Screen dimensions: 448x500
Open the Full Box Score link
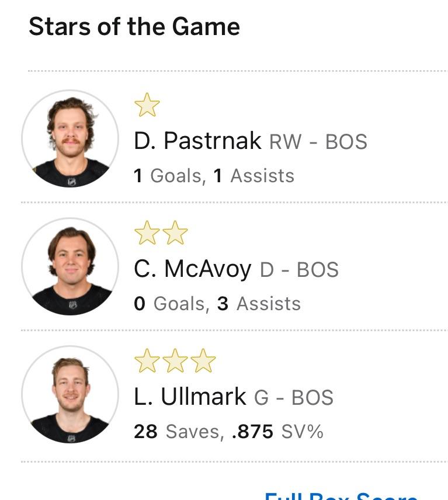coord(341,495)
